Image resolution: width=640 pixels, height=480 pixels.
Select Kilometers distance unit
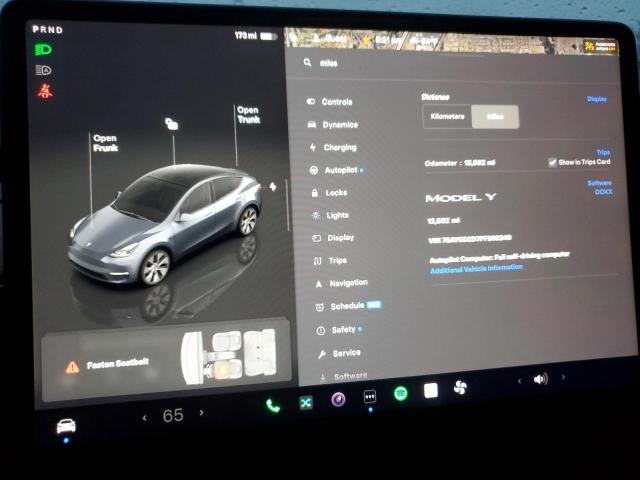(447, 117)
